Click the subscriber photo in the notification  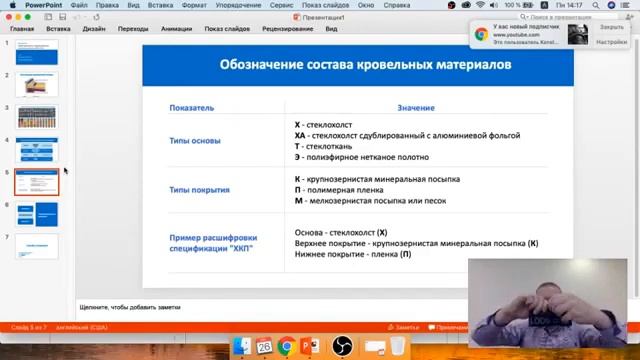click(578, 34)
